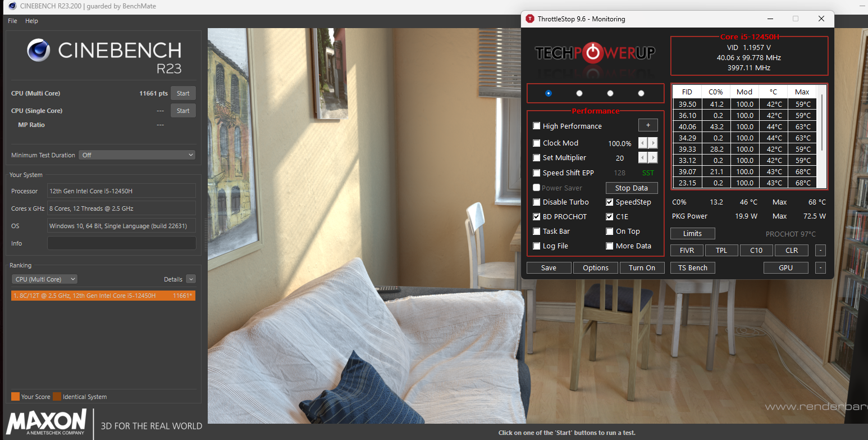Open the File menu in Cinebench
868x440 pixels.
pos(12,21)
